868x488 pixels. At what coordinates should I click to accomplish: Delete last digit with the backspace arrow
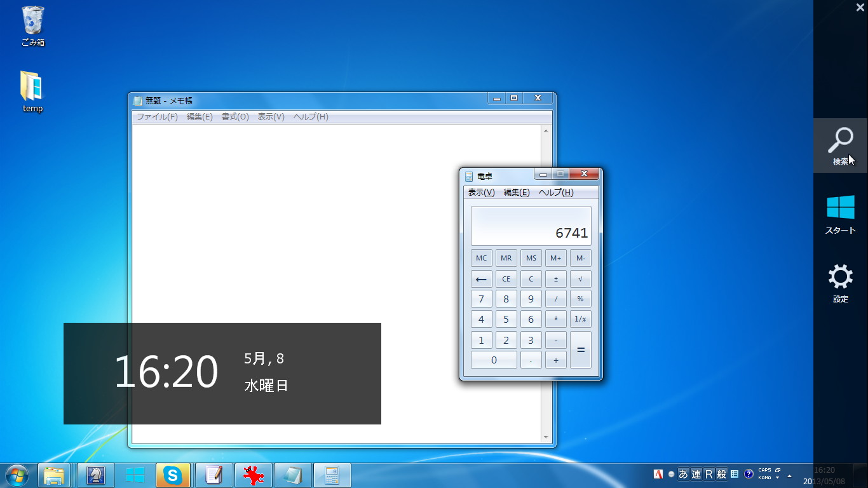482,279
